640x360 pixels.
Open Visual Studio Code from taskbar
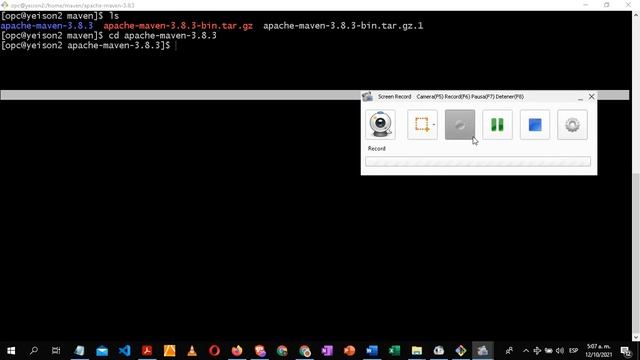(x=124, y=351)
